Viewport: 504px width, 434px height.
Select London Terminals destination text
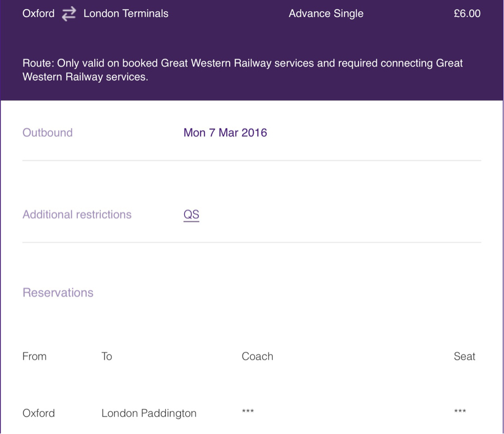pyautogui.click(x=126, y=13)
